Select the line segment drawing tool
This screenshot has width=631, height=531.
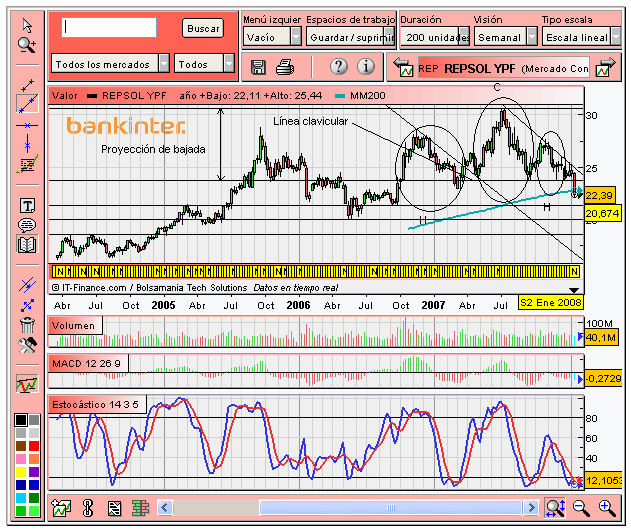(27, 86)
